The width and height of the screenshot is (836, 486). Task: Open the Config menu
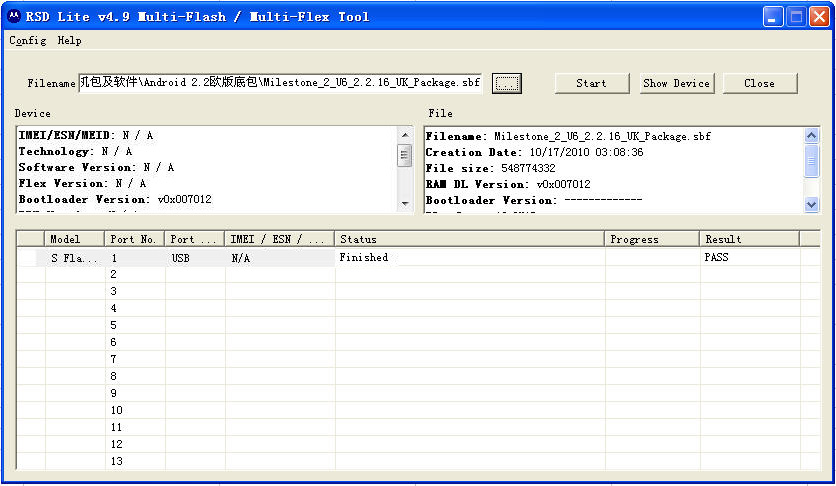[x=27, y=41]
